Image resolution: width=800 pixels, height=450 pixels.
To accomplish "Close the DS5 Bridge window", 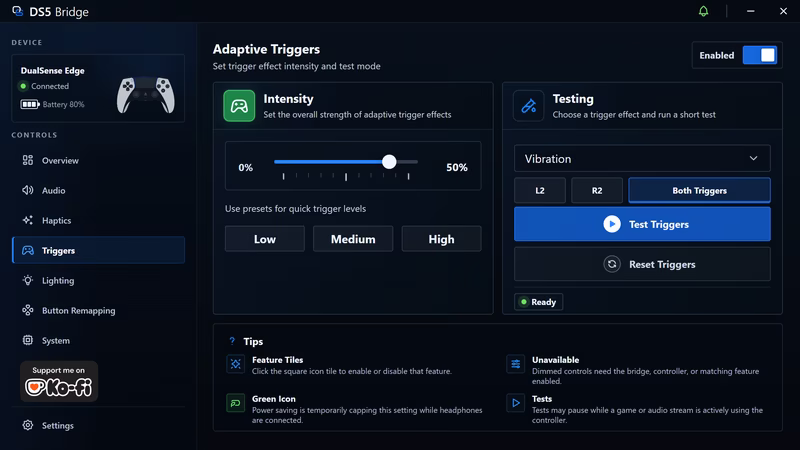I will tap(783, 11).
